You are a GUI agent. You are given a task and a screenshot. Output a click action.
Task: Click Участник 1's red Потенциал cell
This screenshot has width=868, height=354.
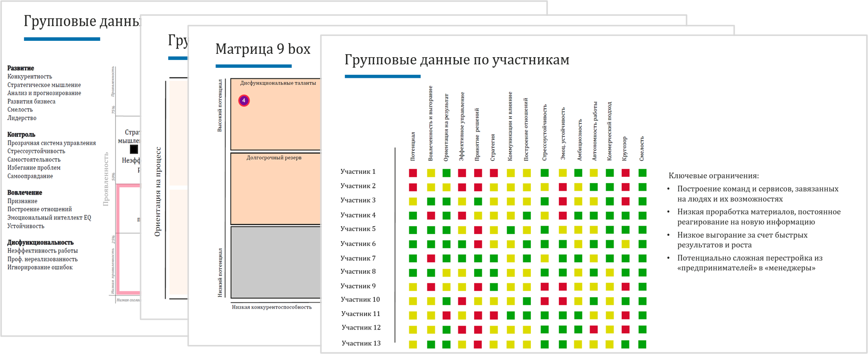coord(413,172)
